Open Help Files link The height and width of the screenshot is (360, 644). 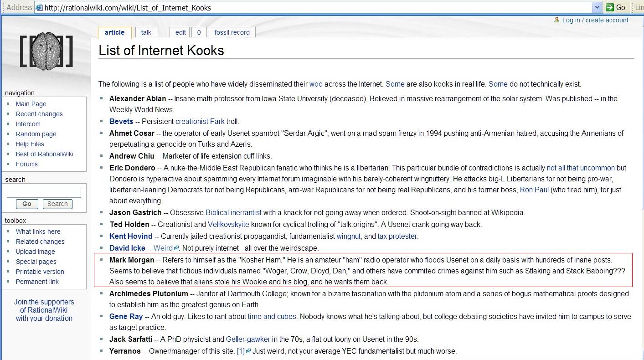coord(30,144)
